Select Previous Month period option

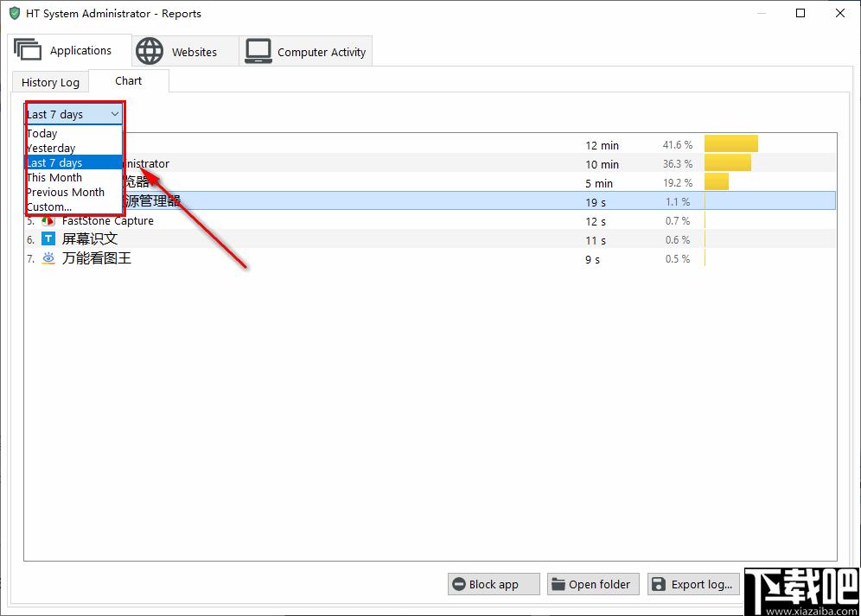click(73, 192)
